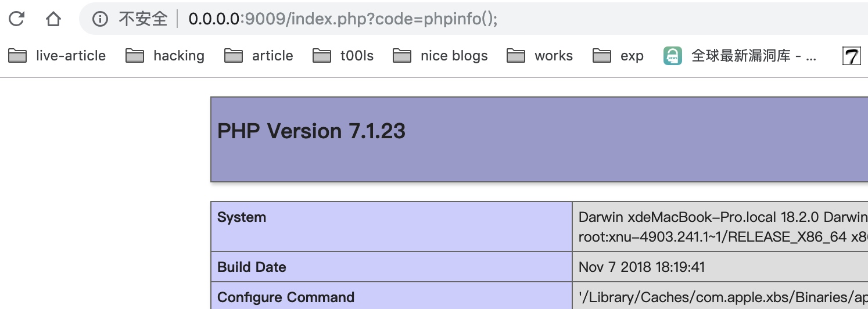Open the t00ls bookmarks folder
Screen dimensions: 868x309
(343, 56)
